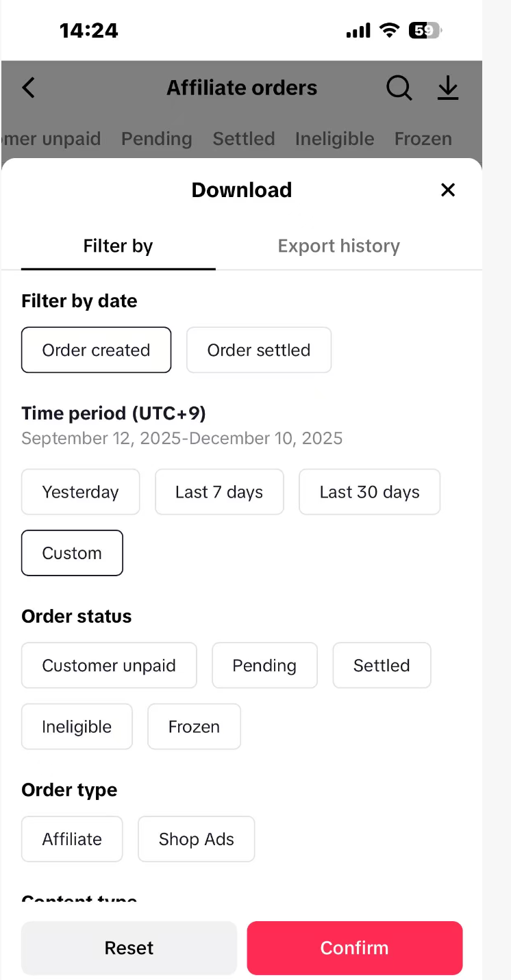Select the Ineligible order status chip
The image size is (511, 980).
[77, 727]
